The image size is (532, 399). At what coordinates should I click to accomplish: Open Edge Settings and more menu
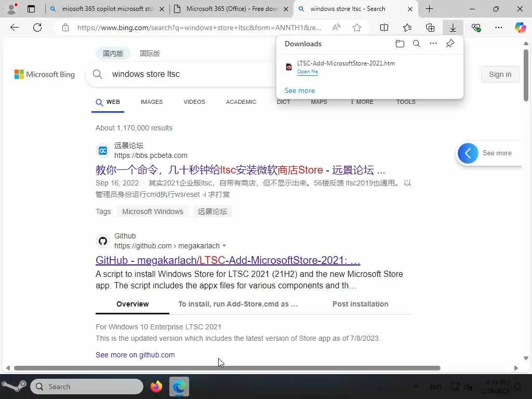[x=498, y=28]
